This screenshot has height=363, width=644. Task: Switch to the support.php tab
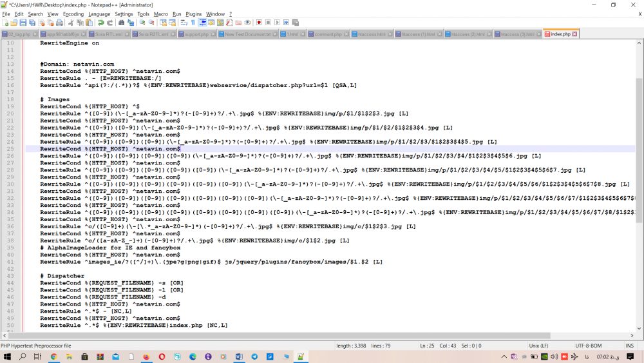(196, 34)
